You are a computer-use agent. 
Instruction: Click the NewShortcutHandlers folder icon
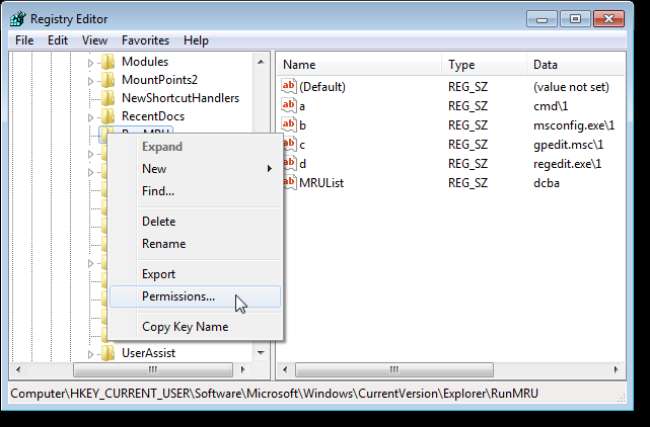tap(108, 98)
